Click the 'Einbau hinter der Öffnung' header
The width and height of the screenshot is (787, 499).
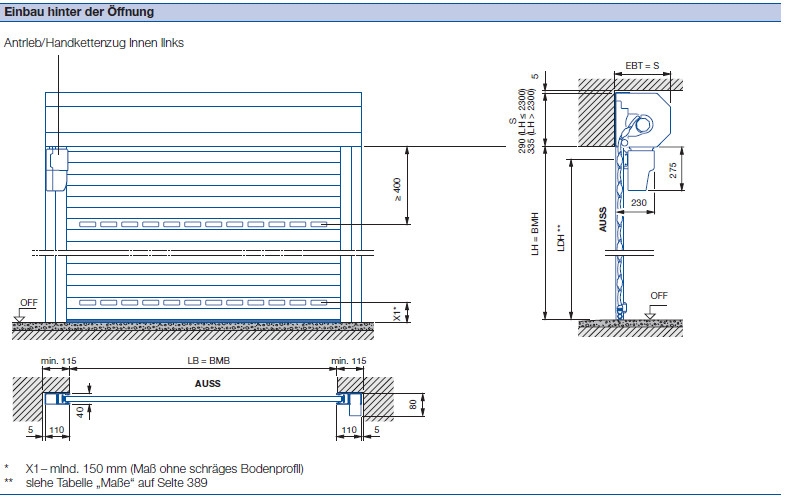coord(79,12)
